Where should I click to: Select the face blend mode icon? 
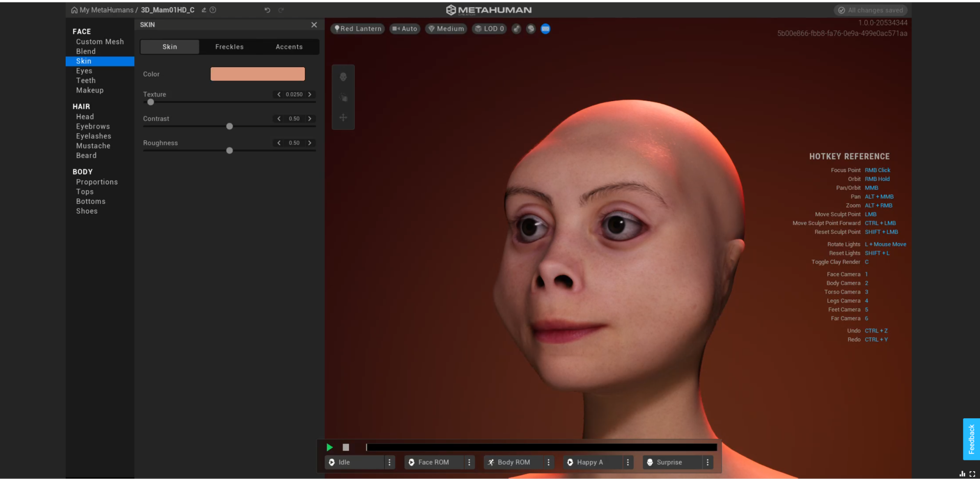[343, 77]
